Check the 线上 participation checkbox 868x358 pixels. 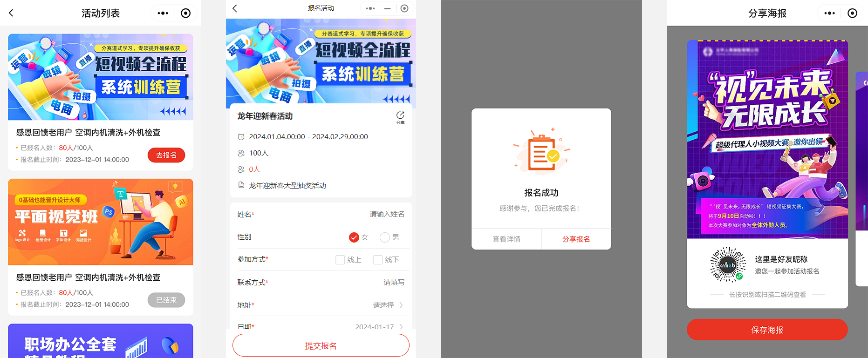(x=340, y=260)
